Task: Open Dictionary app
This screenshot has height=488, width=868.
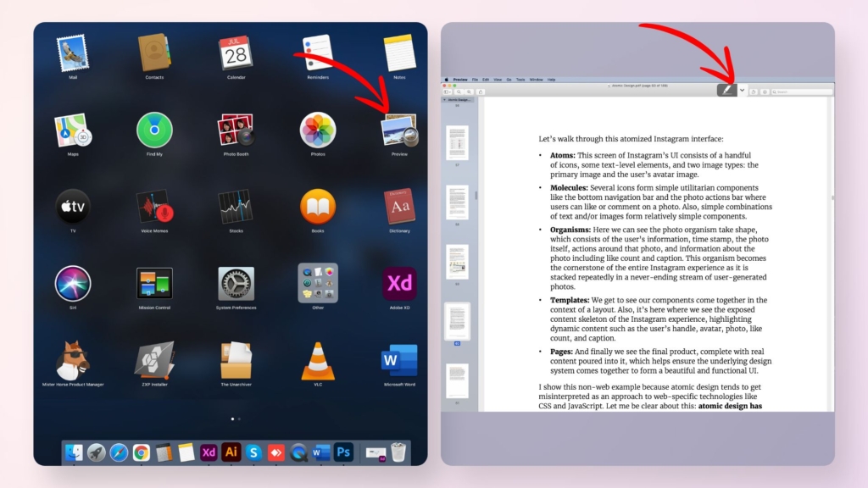Action: [399, 207]
